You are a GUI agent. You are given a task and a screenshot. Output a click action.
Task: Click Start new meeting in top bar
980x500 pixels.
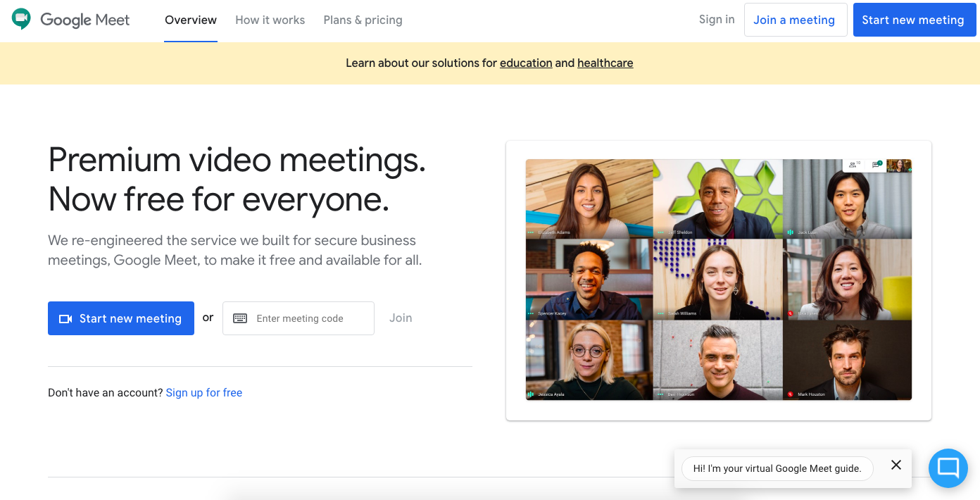pyautogui.click(x=915, y=20)
